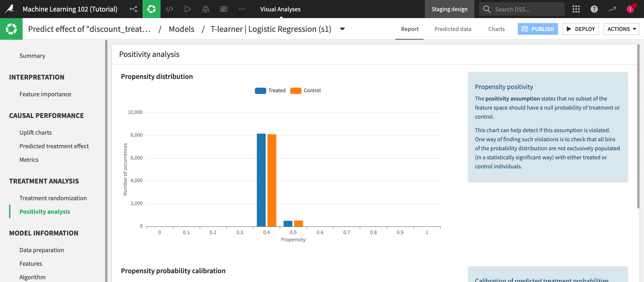The width and height of the screenshot is (644, 282).
Task: Click the user profile avatar
Action: [x=630, y=9]
